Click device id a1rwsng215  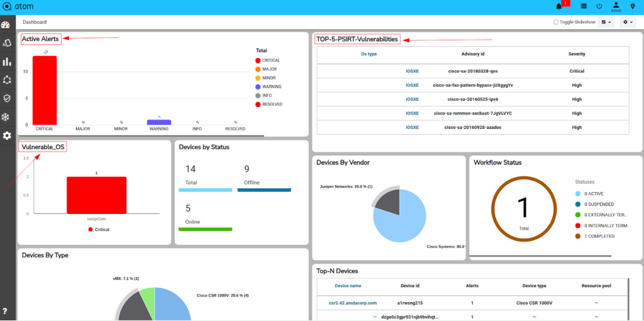tap(410, 303)
